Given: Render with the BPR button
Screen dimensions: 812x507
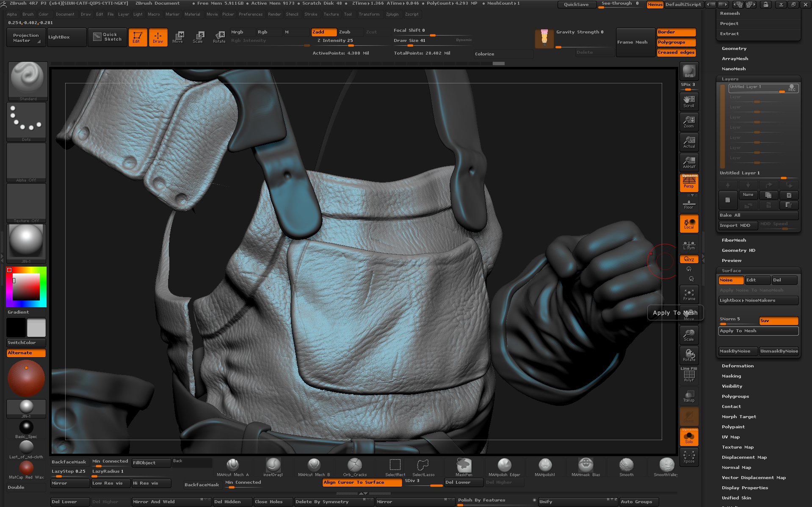Looking at the screenshot, I should 689,71.
